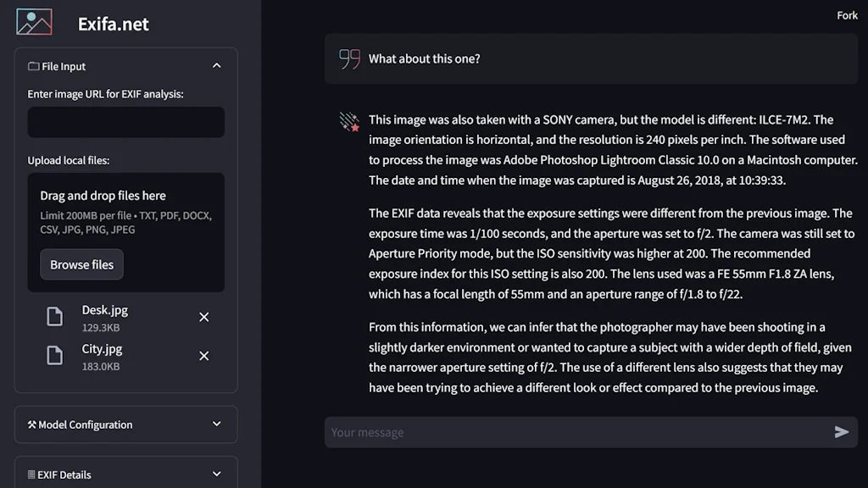Send the chat message with arrow icon
The width and height of the screenshot is (868, 488).
pos(841,432)
